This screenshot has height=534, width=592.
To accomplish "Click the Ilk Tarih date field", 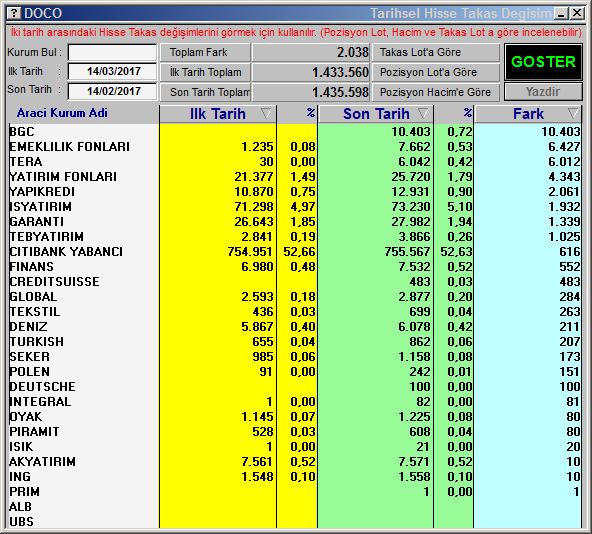I will point(112,71).
